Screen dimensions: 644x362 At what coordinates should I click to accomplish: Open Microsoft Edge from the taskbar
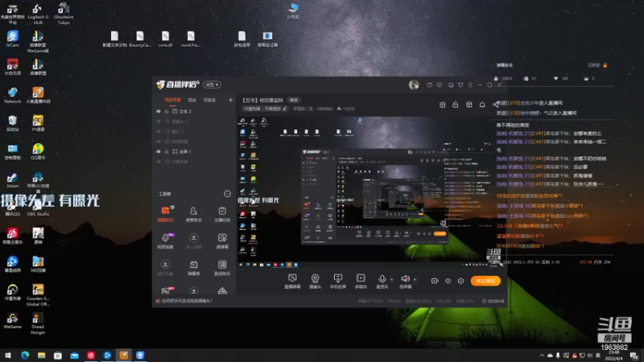pos(25,356)
